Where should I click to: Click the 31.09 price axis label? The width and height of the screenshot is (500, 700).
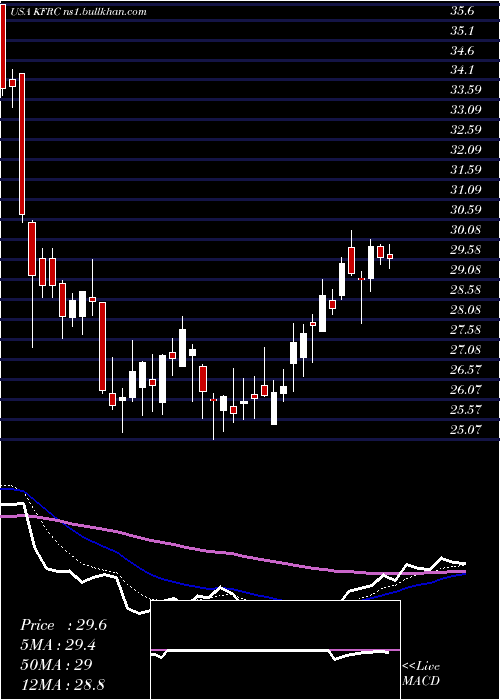[465, 190]
